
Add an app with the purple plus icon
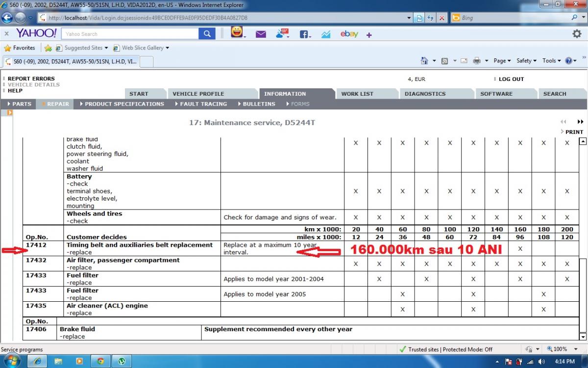pos(369,35)
